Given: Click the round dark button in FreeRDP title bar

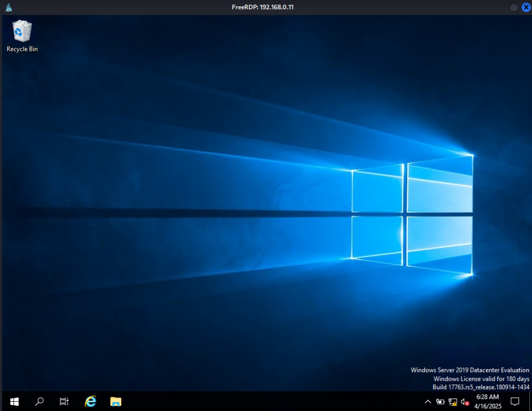Looking at the screenshot, I should point(514,7).
